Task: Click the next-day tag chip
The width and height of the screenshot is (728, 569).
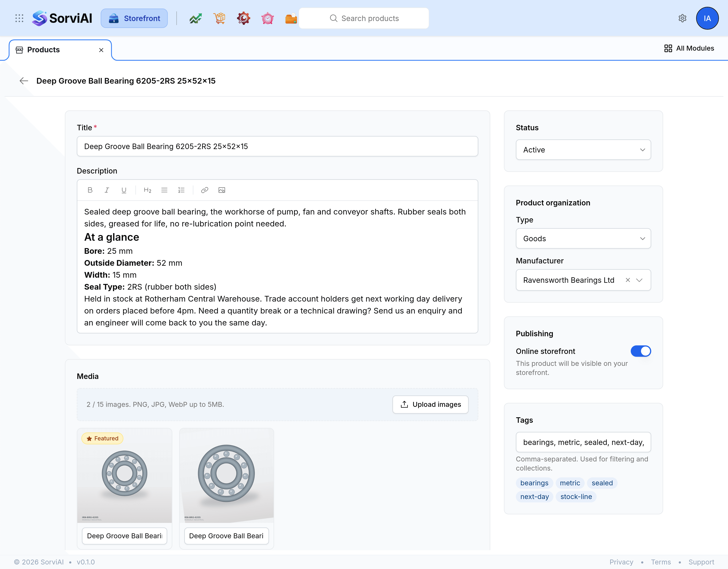Action: 534,497
